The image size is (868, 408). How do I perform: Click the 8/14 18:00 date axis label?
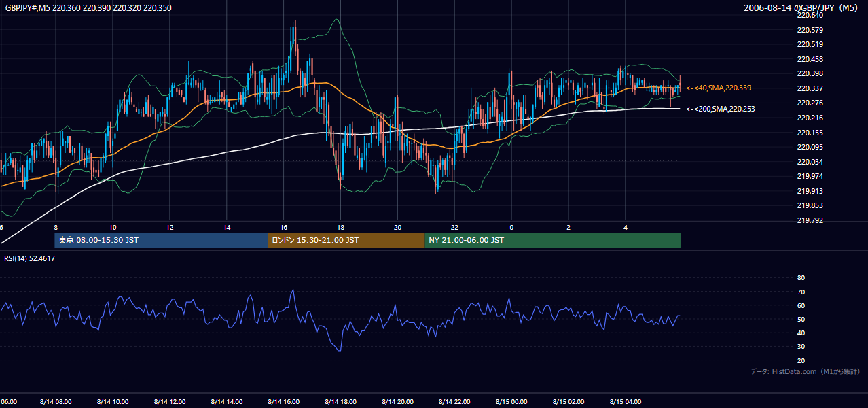pyautogui.click(x=341, y=402)
